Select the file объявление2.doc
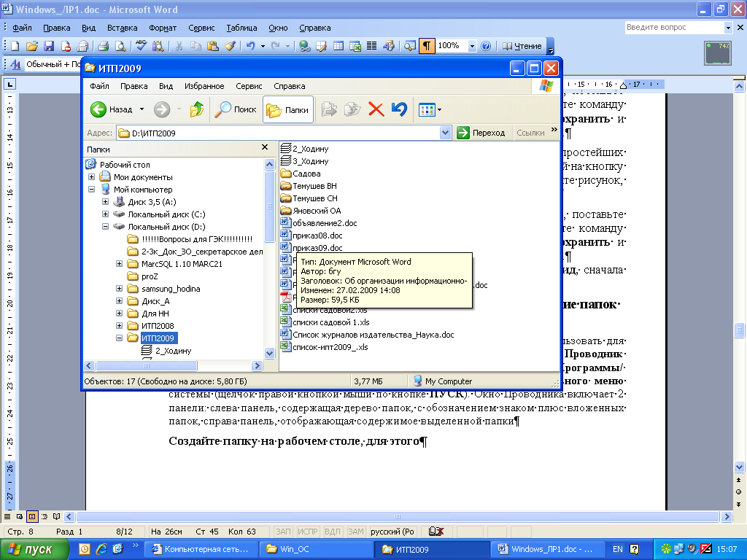 319,223
